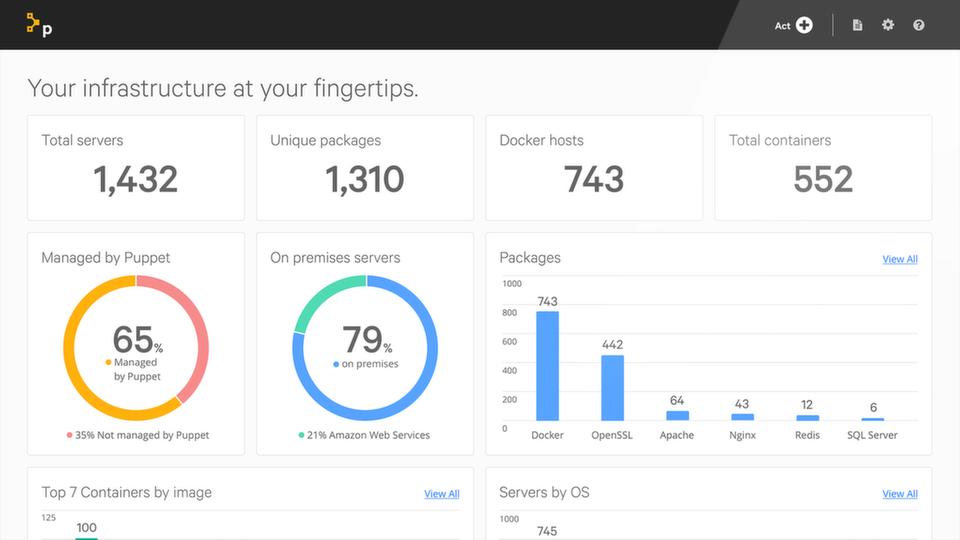Click the Total containers 552 card

point(823,168)
